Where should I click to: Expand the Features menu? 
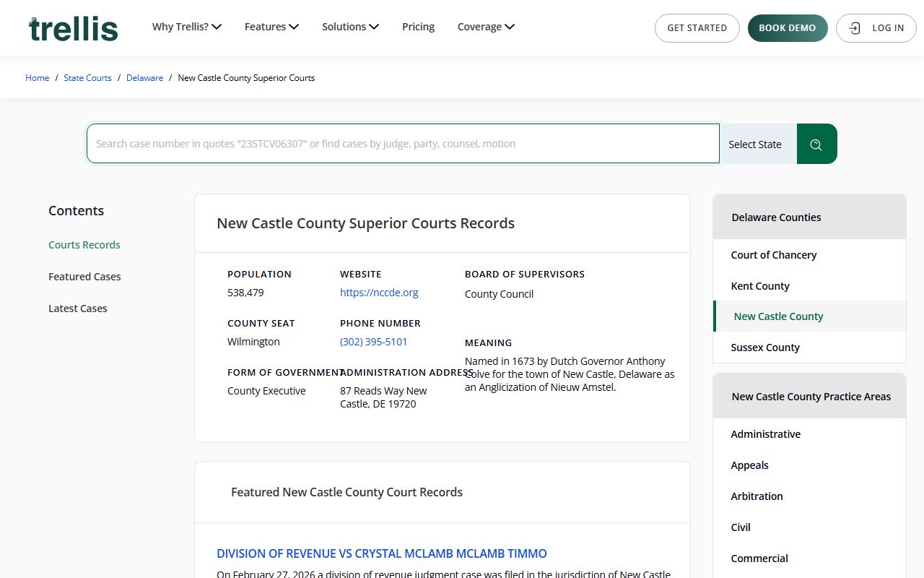(x=271, y=27)
